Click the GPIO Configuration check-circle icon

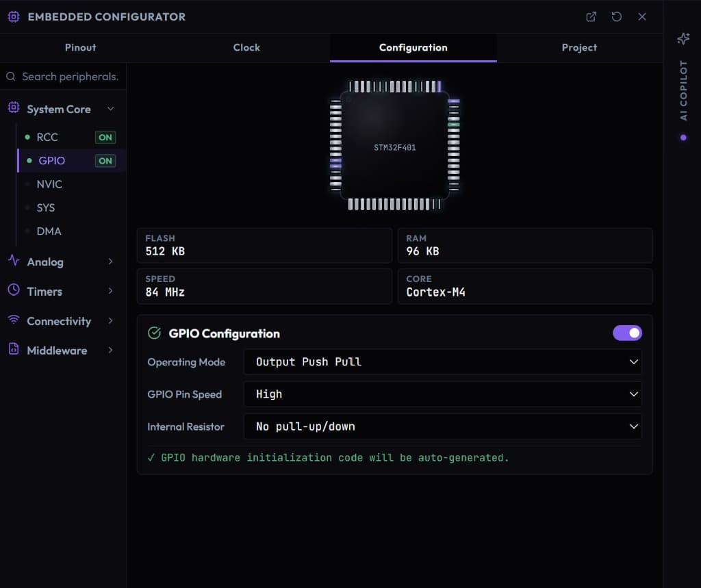(x=154, y=333)
